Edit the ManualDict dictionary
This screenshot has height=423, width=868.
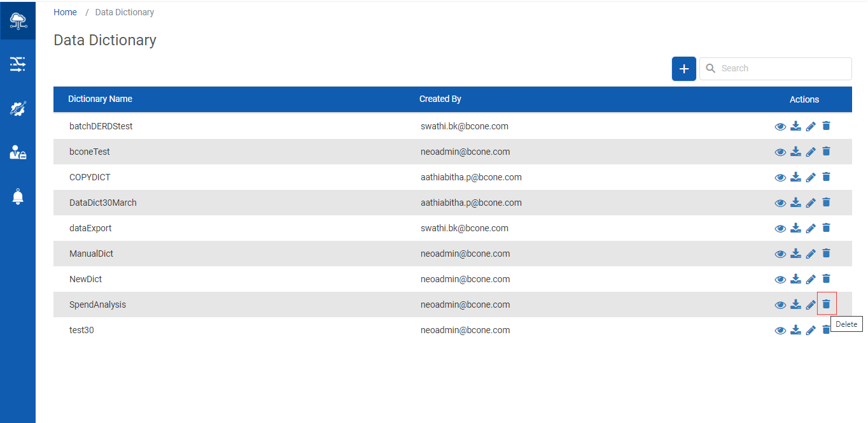coord(811,254)
